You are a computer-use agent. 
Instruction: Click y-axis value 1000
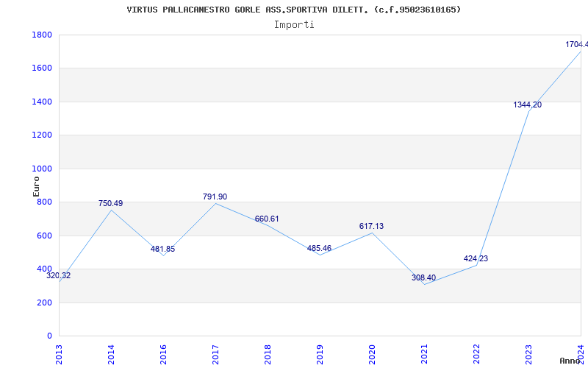pos(42,169)
